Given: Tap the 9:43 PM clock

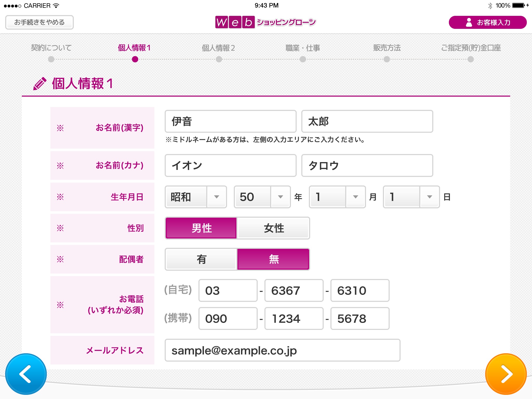Looking at the screenshot, I should coord(266,5).
